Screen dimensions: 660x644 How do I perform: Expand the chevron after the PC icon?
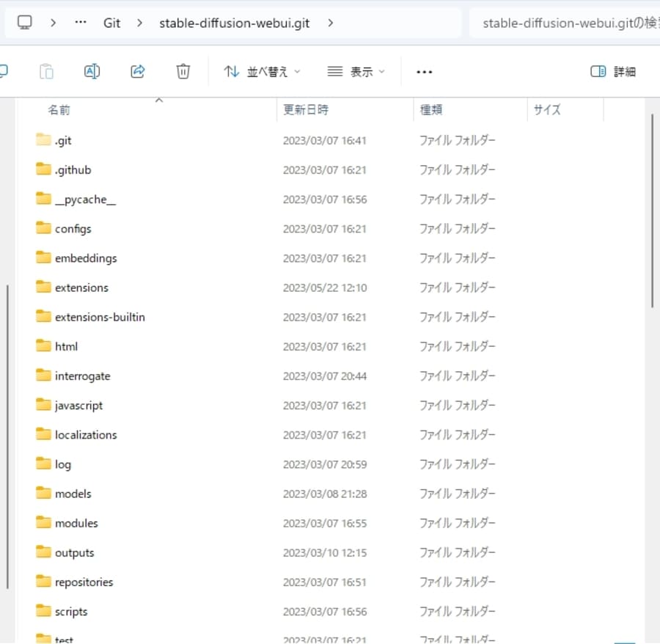click(x=53, y=23)
